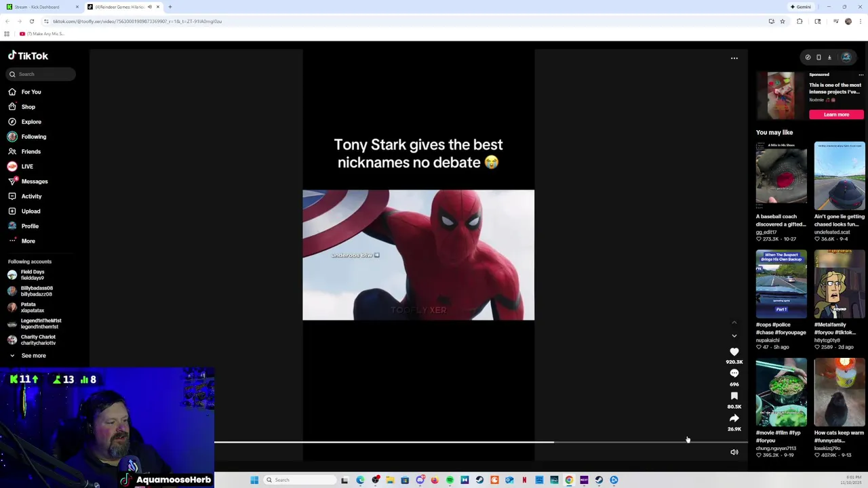
Task: Click the browser back arrow
Action: click(x=7, y=21)
